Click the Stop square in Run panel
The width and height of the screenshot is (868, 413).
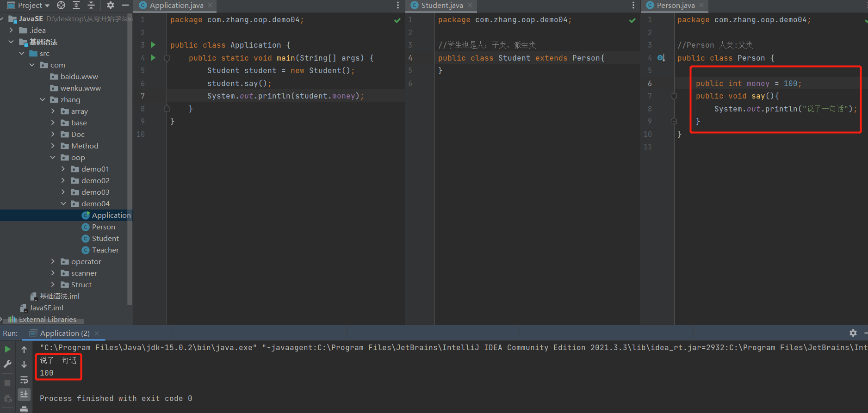(x=7, y=383)
